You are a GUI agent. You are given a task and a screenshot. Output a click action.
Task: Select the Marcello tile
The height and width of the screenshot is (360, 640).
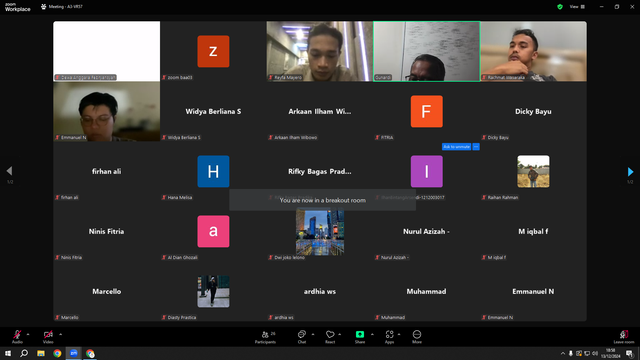(107, 291)
